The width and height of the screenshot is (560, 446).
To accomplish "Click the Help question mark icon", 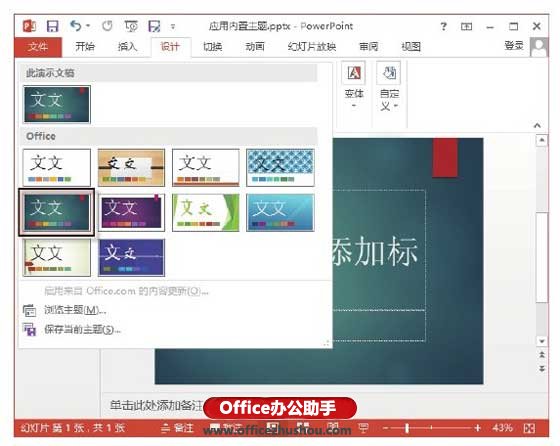I will click(443, 26).
